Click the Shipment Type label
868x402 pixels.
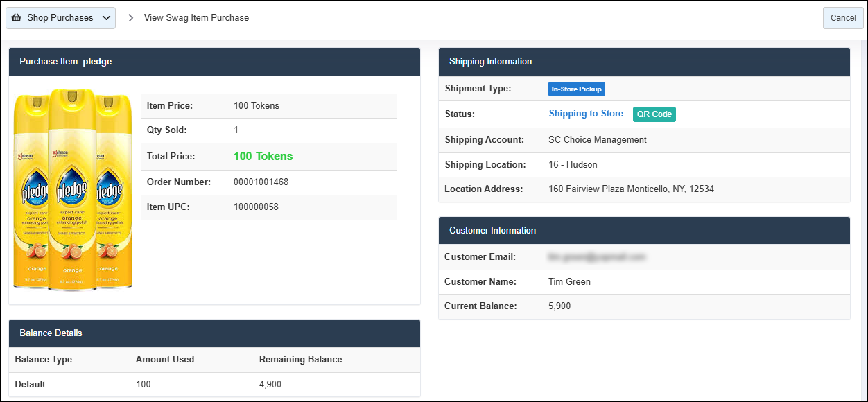click(478, 89)
